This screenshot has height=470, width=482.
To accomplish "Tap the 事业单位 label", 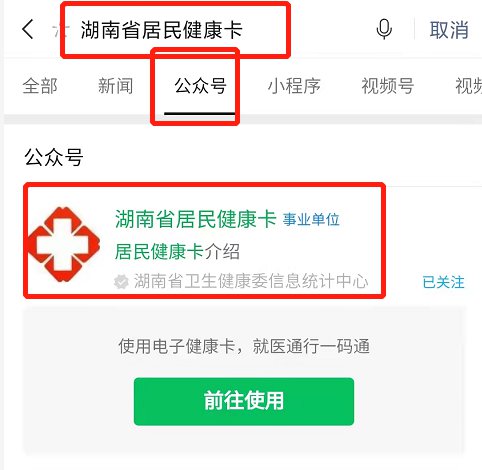I will (x=311, y=220).
